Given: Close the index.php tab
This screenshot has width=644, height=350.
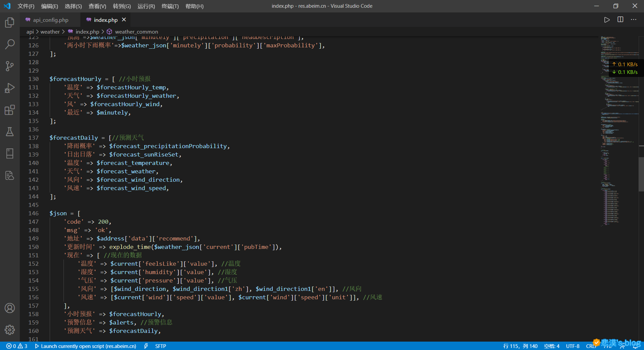Looking at the screenshot, I should [124, 20].
